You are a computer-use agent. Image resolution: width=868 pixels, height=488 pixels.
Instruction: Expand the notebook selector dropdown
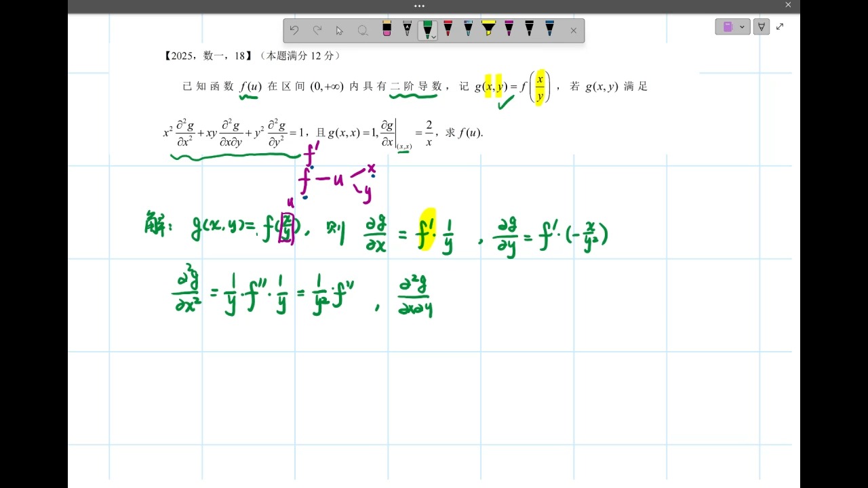(x=743, y=26)
